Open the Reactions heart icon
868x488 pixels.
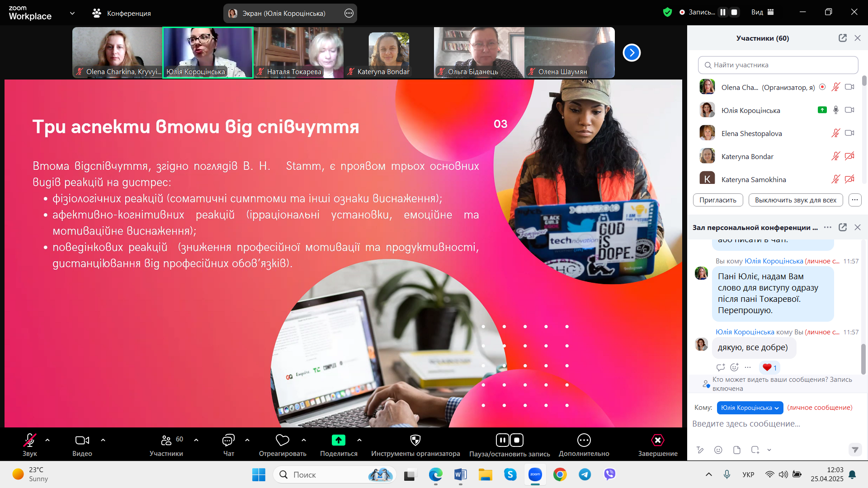tap(282, 440)
